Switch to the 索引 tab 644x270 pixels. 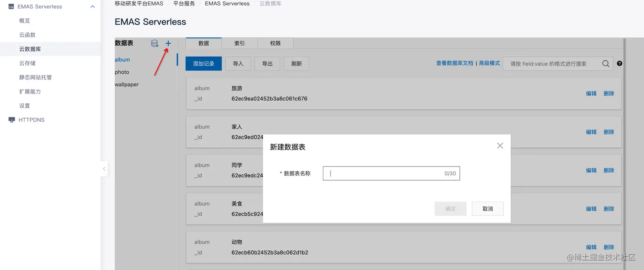tap(240, 43)
